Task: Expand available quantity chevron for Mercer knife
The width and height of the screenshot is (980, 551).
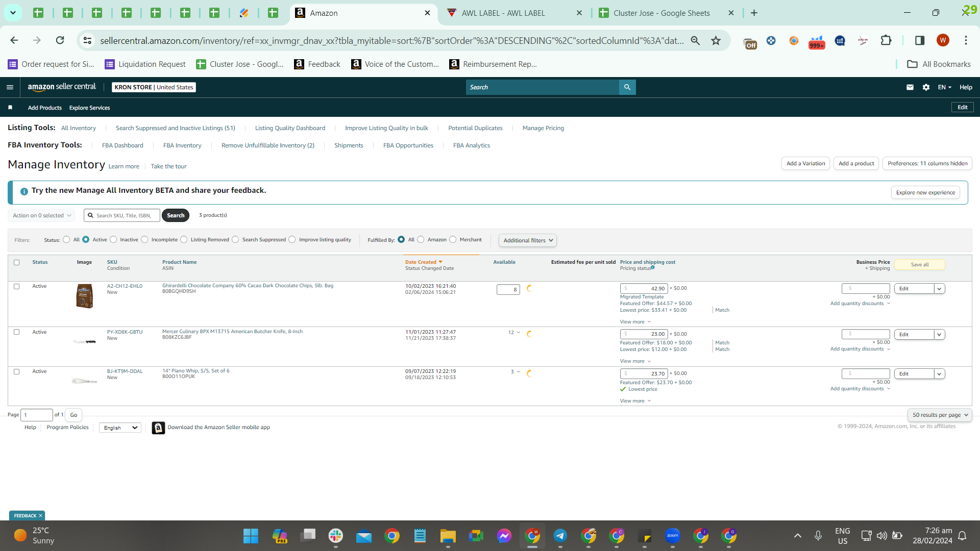Action: point(519,333)
